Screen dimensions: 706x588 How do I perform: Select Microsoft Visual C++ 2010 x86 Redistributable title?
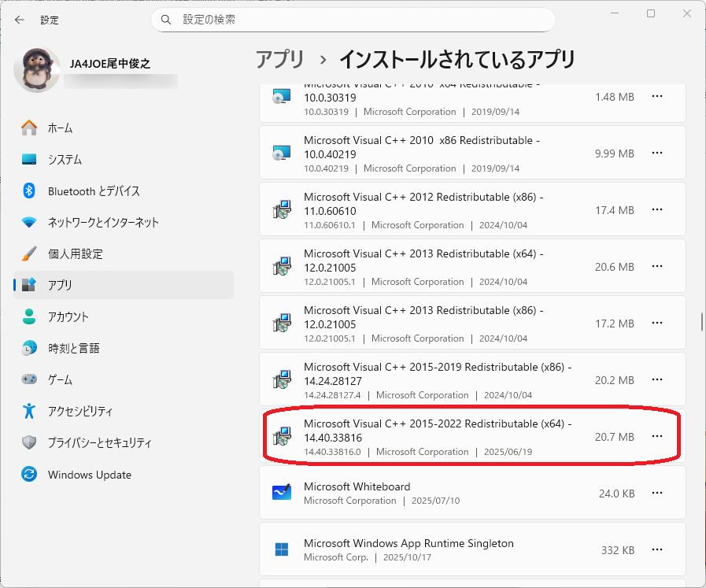421,147
